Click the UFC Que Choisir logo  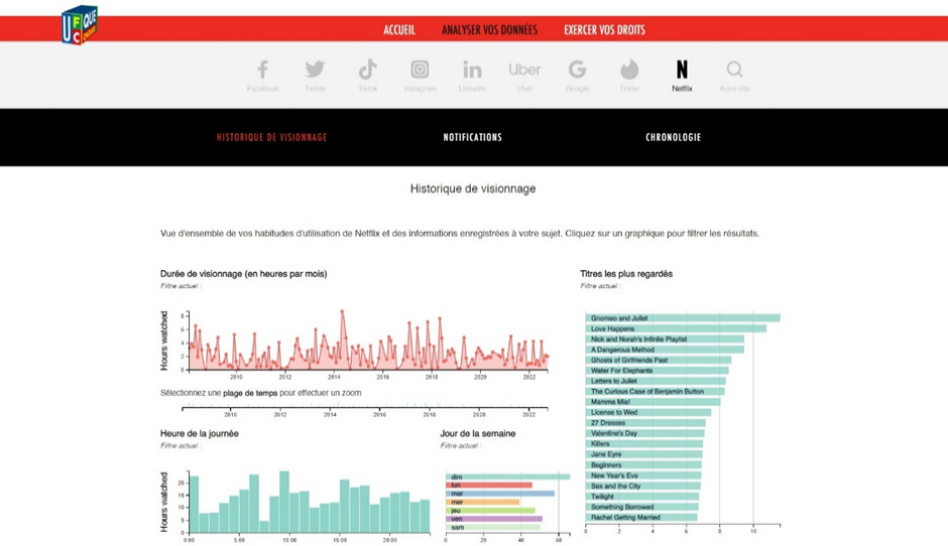(x=80, y=25)
